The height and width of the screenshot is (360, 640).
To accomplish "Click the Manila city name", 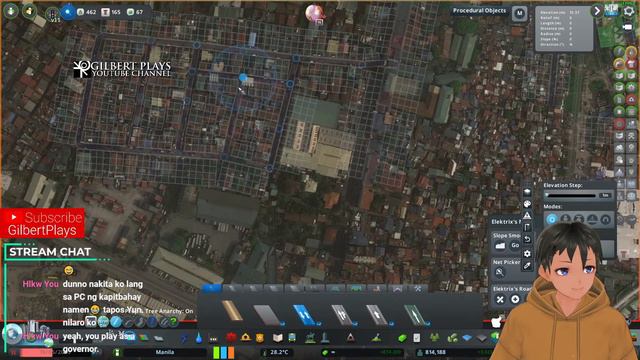I will pos(165,352).
